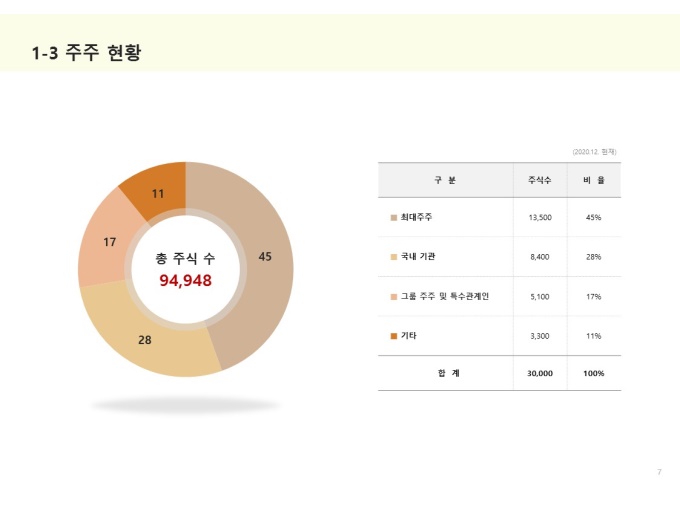Click the 합 계 total row label
This screenshot has width=680, height=510.
point(448,373)
